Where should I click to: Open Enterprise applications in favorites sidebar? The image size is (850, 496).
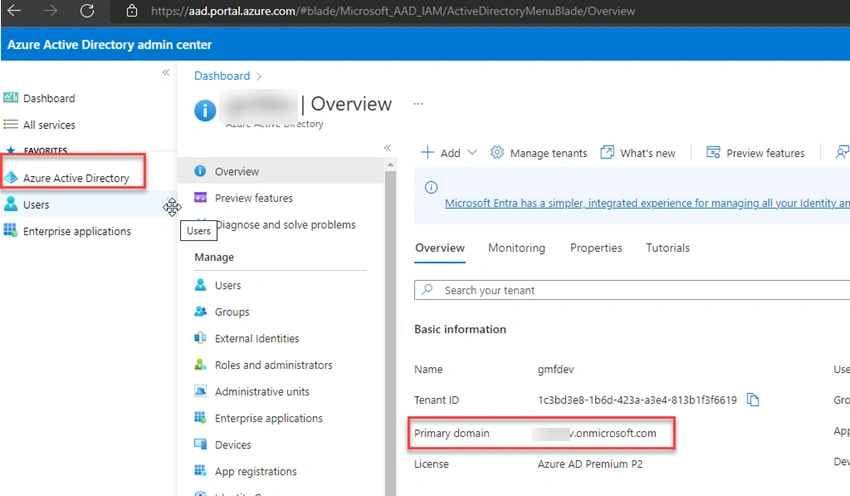(76, 231)
